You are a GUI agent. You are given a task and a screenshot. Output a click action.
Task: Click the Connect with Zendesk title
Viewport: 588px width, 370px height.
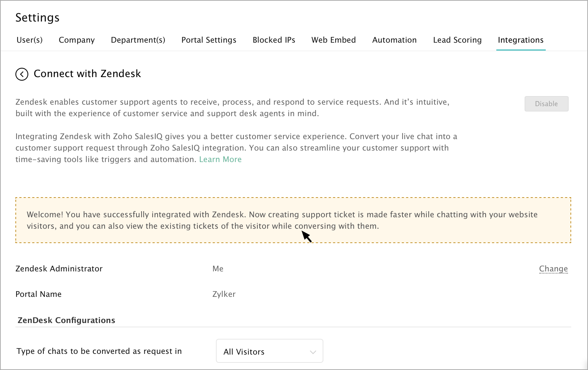87,73
